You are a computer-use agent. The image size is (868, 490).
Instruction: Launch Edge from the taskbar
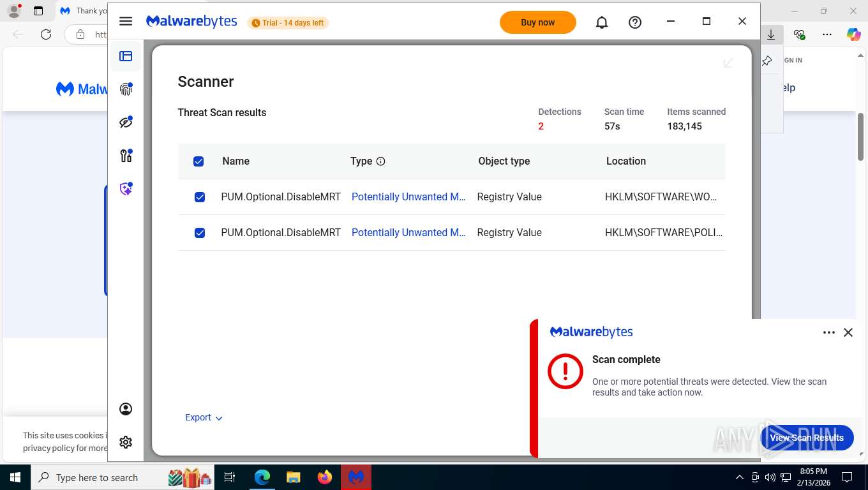pyautogui.click(x=262, y=477)
